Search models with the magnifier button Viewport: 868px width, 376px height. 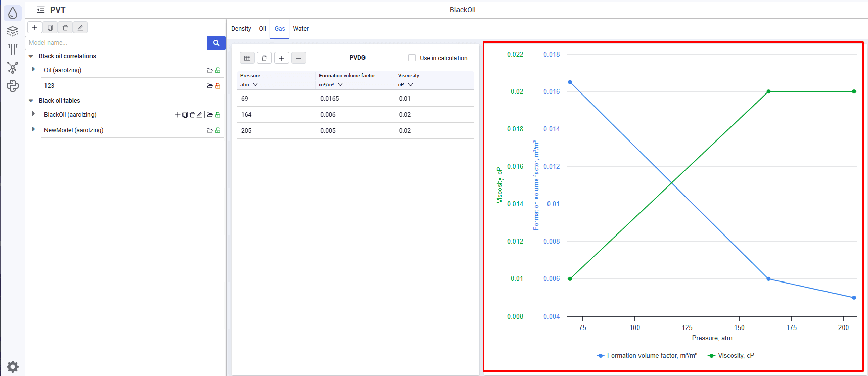pyautogui.click(x=216, y=43)
